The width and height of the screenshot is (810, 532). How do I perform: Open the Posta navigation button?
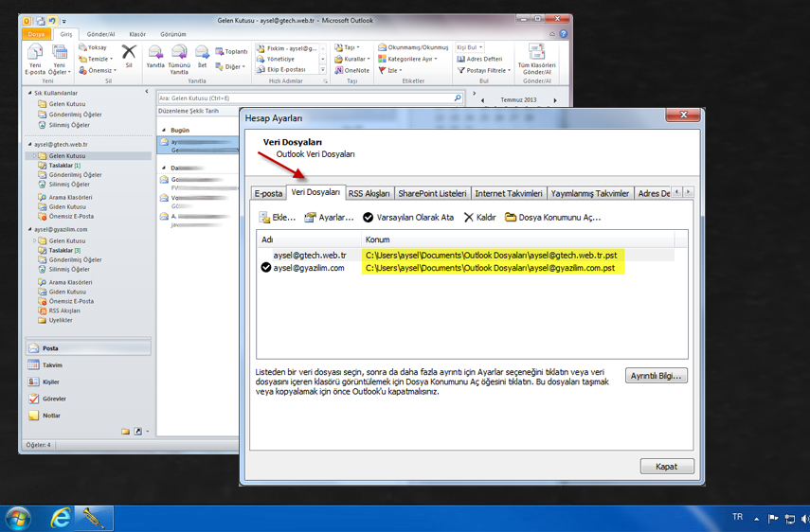(x=88, y=348)
